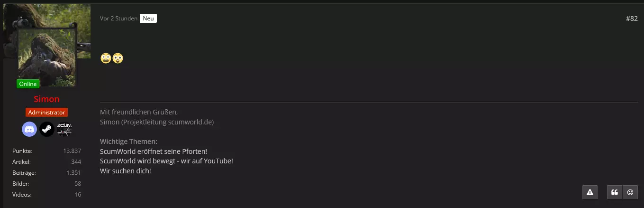
Task: Click the red Administrator rank badge
Action: click(46, 113)
